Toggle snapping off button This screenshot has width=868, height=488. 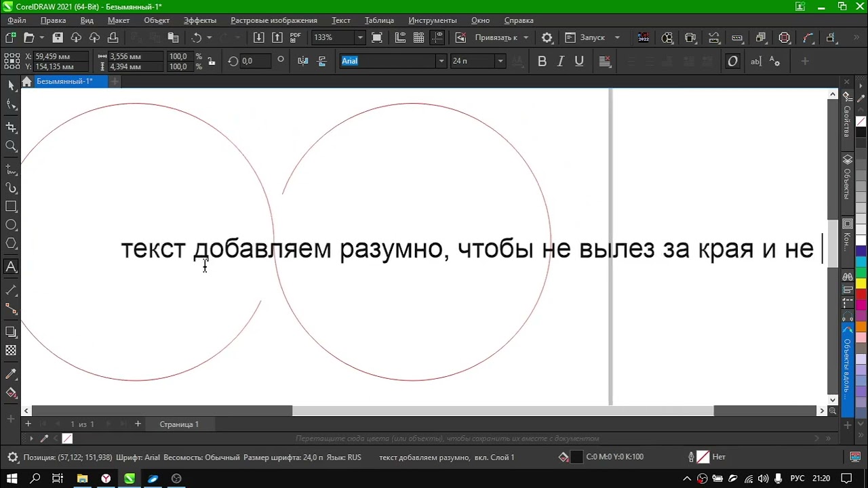click(460, 38)
